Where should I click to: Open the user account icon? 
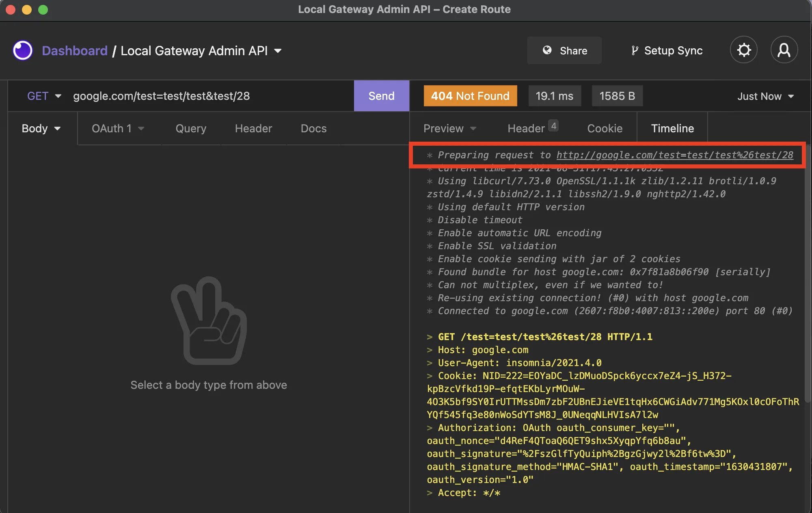click(784, 50)
